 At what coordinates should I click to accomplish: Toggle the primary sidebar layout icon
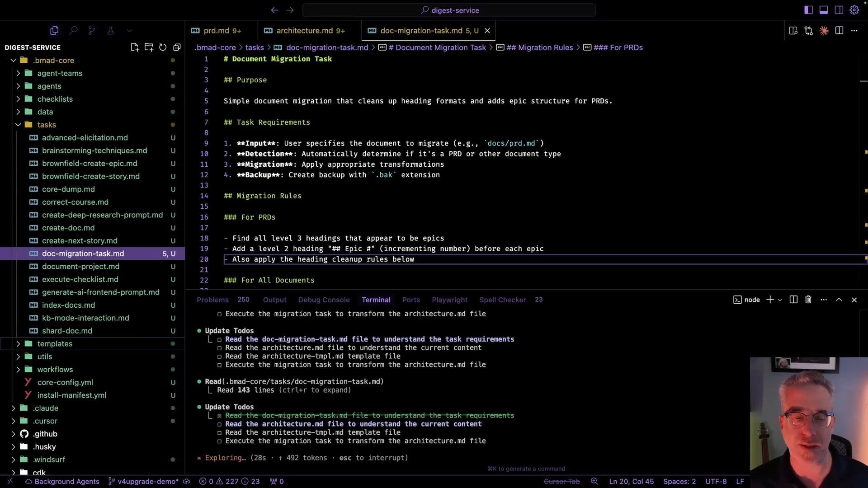point(809,10)
